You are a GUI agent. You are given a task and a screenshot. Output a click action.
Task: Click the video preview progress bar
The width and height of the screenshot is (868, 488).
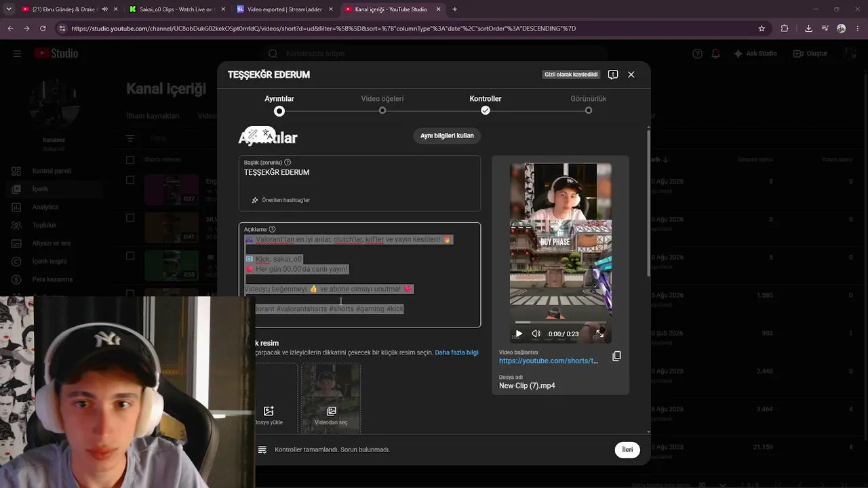point(560,323)
